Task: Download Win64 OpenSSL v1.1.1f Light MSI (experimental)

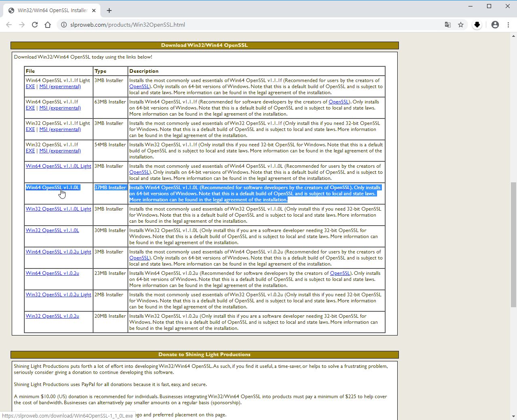Action: click(x=60, y=87)
